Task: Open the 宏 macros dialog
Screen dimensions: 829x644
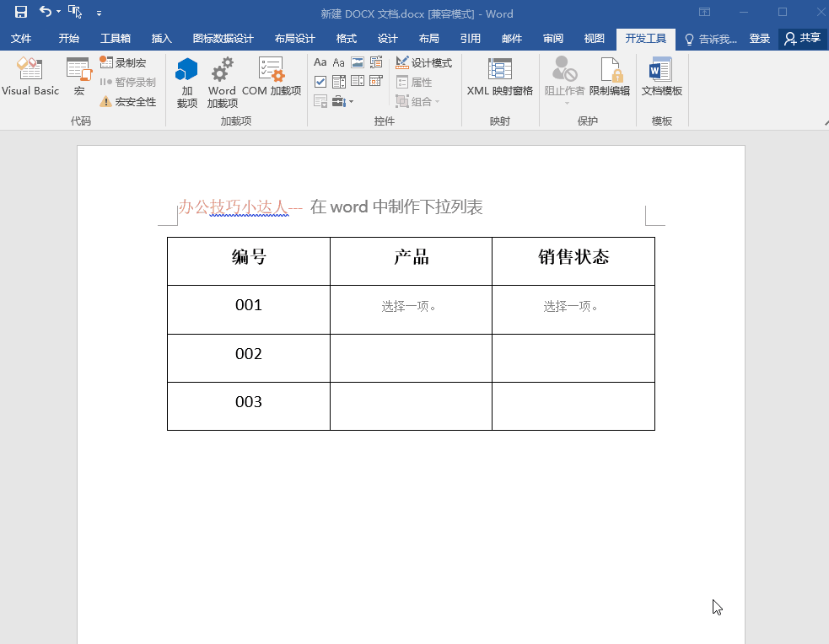Action: [78, 78]
